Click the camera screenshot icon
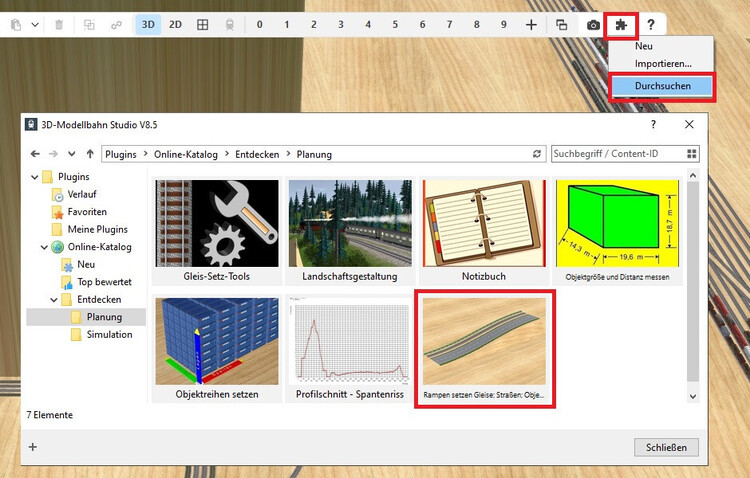The height and width of the screenshot is (478, 750). coord(593,25)
